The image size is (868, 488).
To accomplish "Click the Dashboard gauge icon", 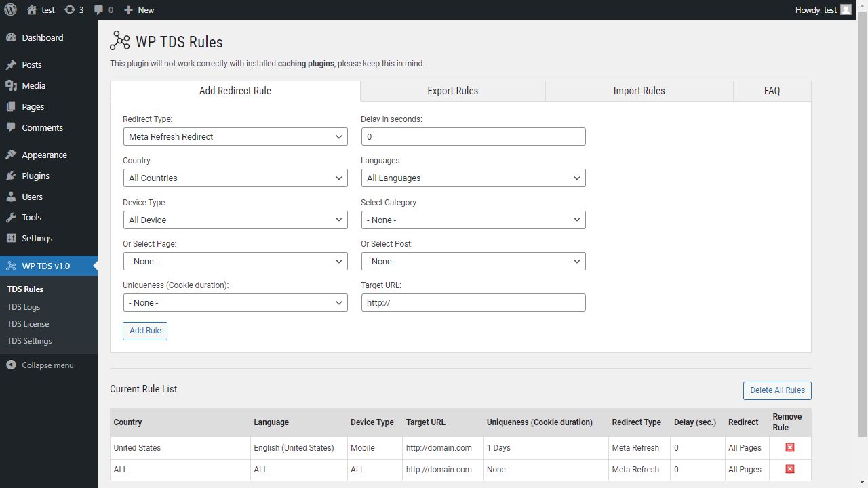I will coord(11,38).
